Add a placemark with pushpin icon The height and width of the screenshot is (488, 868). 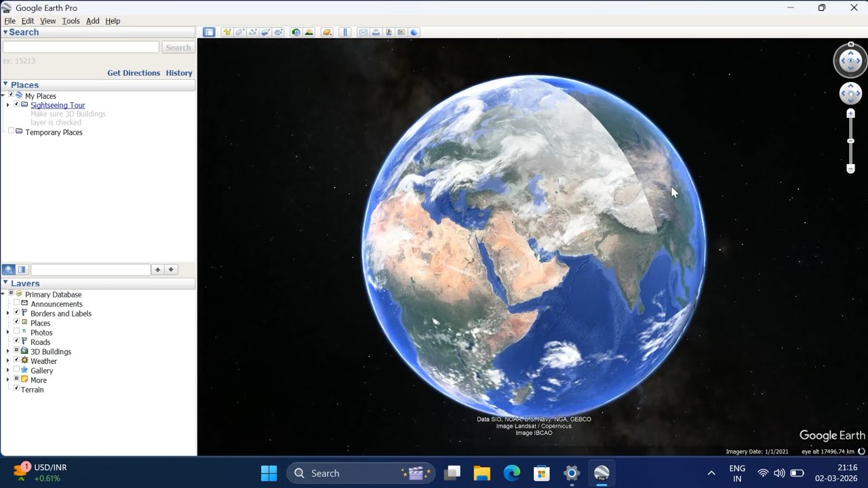pyautogui.click(x=227, y=32)
